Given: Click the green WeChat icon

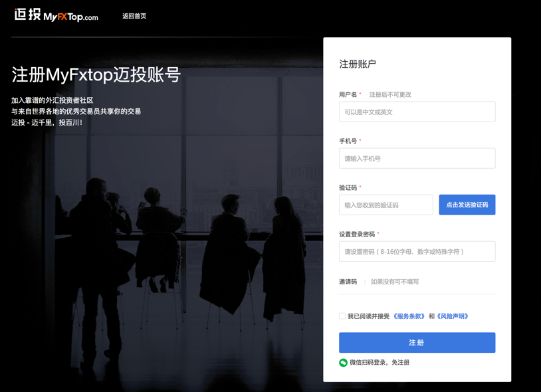Looking at the screenshot, I should tap(343, 363).
